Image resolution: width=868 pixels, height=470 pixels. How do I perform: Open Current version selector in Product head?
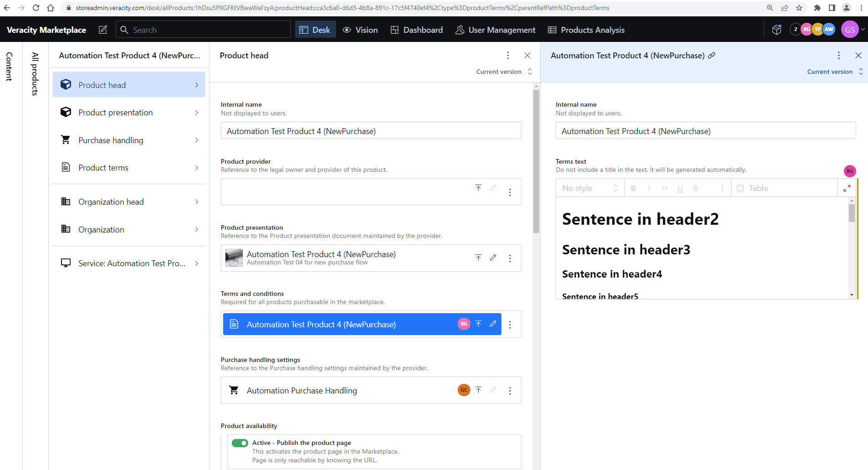click(x=504, y=72)
